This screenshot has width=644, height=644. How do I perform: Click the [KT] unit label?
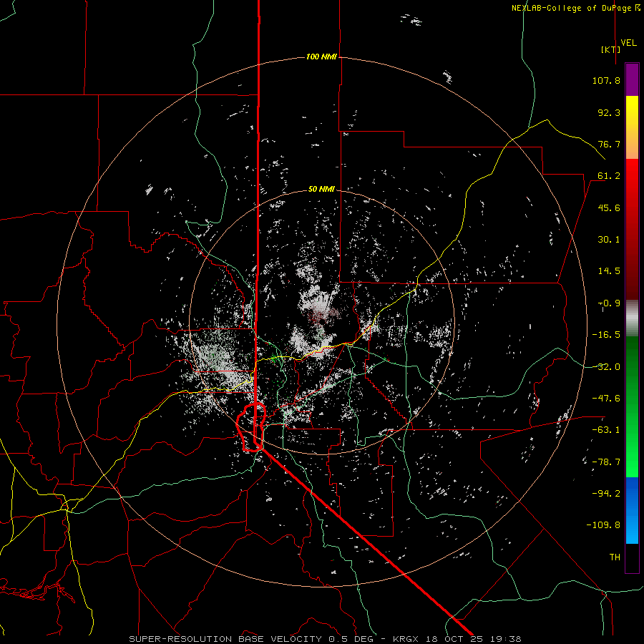point(611,49)
